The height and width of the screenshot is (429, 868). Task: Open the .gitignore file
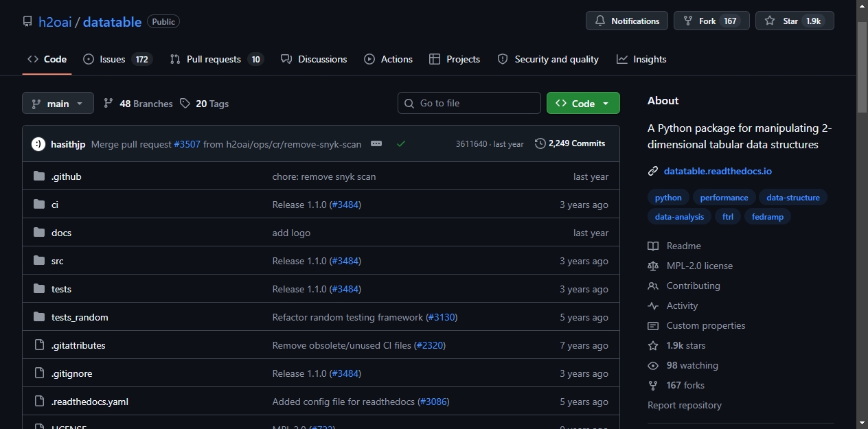click(71, 373)
